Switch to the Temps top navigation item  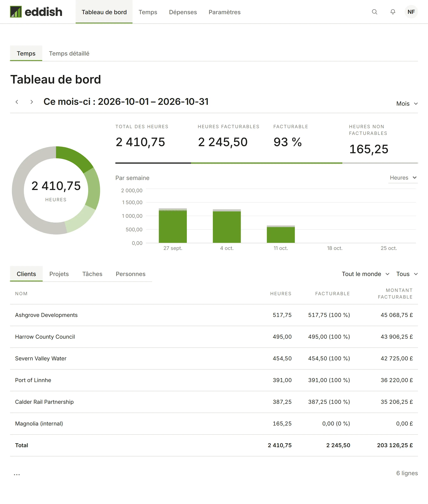148,12
